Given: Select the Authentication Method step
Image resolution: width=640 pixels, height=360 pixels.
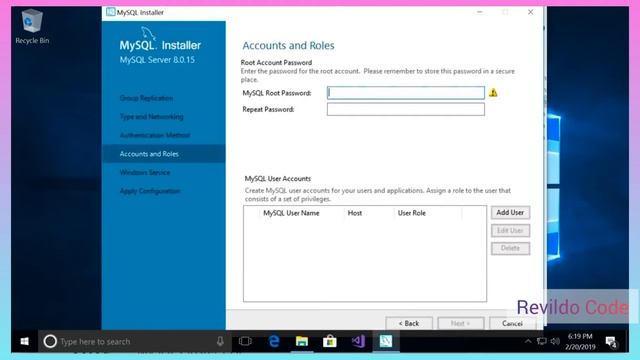Looking at the screenshot, I should click(155, 135).
